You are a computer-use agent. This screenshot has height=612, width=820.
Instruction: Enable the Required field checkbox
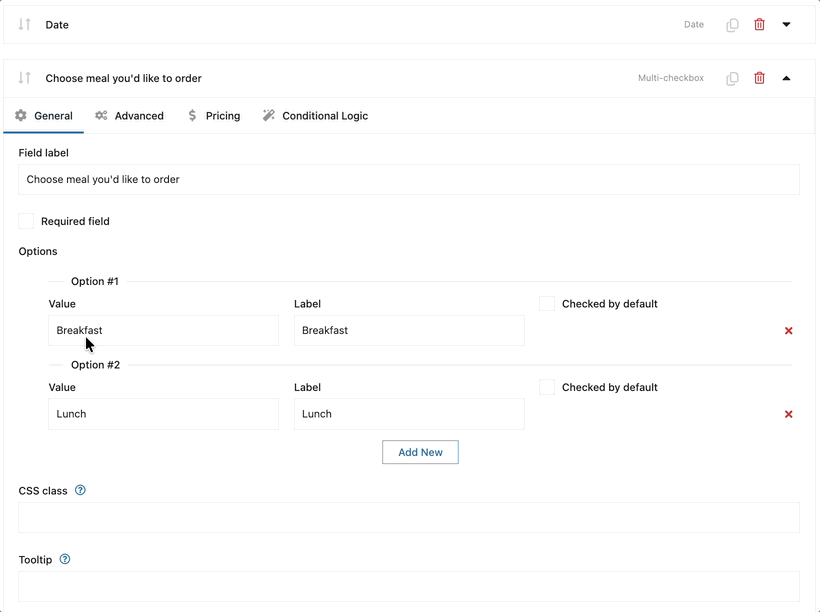click(26, 221)
